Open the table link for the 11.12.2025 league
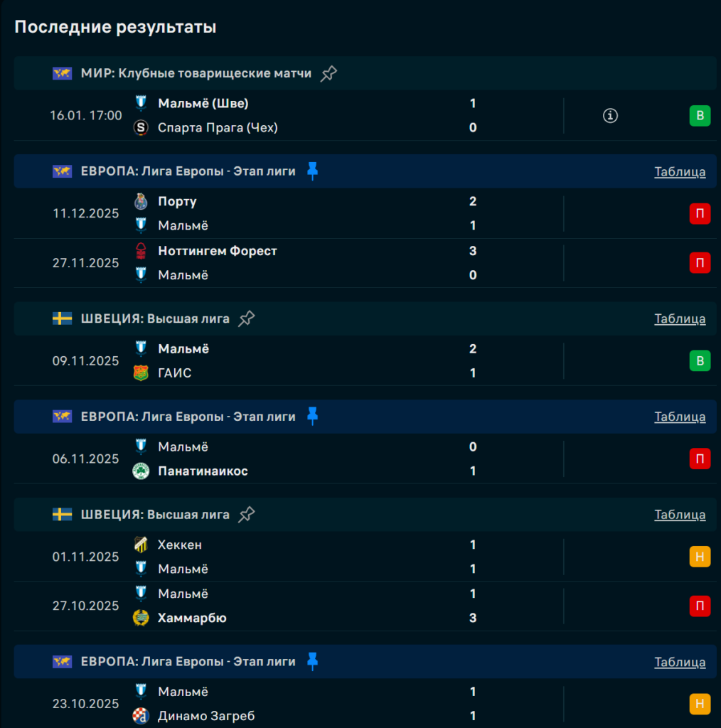The height and width of the screenshot is (728, 721). point(680,171)
